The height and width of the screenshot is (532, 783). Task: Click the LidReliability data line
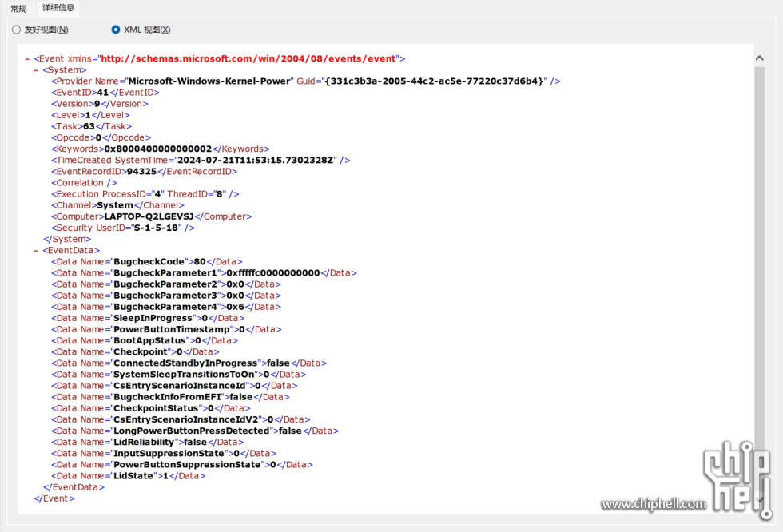pos(147,443)
